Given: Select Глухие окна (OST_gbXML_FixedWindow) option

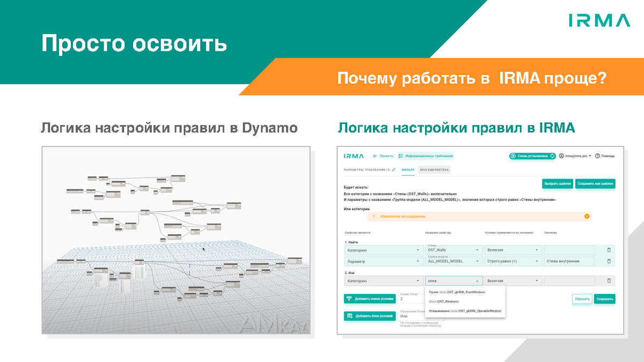Looking at the screenshot, I should tap(465, 292).
